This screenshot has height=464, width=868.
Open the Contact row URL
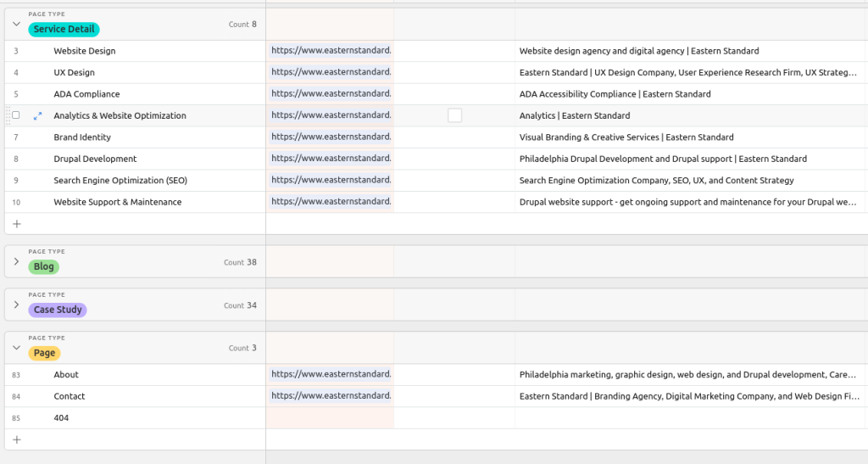331,396
